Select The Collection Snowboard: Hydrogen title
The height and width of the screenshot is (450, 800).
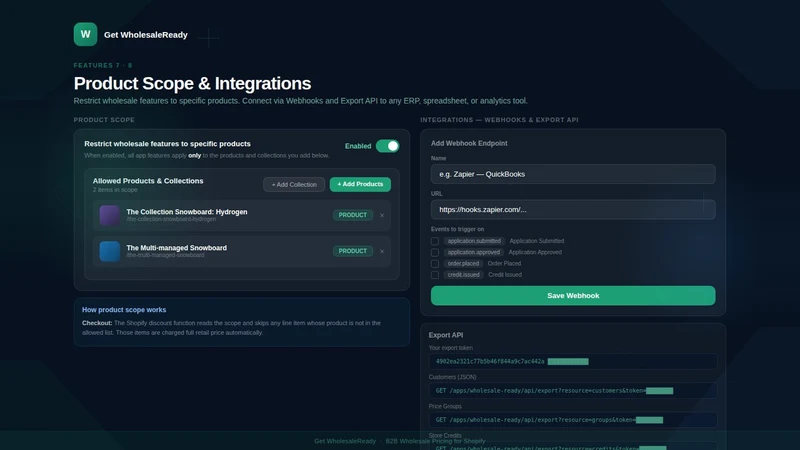[187, 212]
